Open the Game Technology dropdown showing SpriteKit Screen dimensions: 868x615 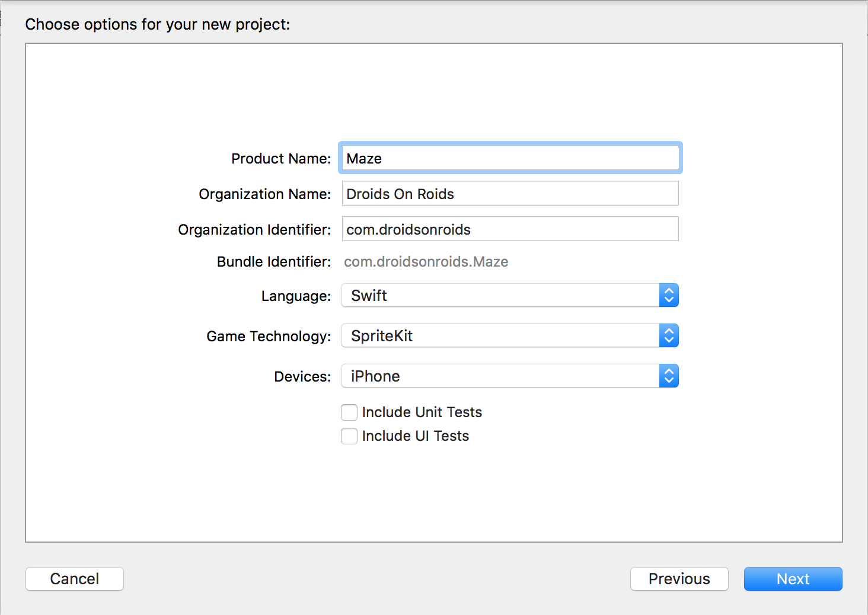[510, 335]
